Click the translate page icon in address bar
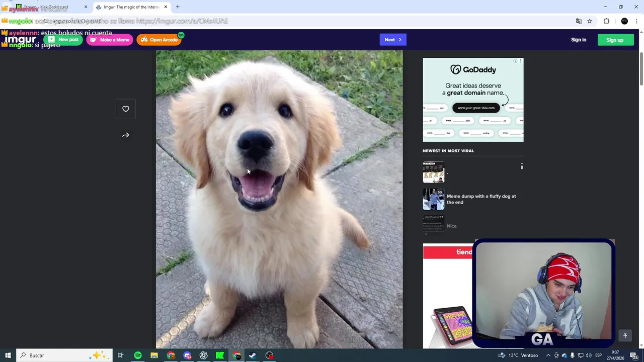Image resolution: width=644 pixels, height=362 pixels. (579, 21)
